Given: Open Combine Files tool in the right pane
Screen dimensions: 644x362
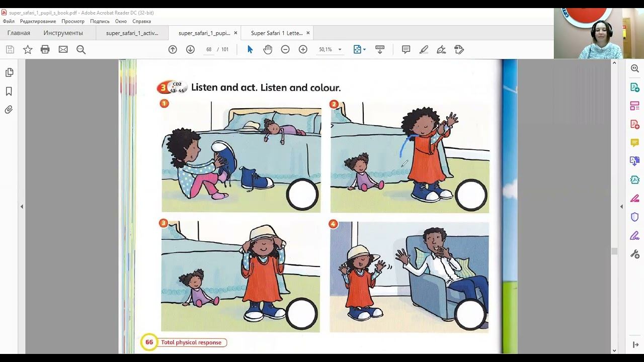Looking at the screenshot, I should click(x=635, y=161).
